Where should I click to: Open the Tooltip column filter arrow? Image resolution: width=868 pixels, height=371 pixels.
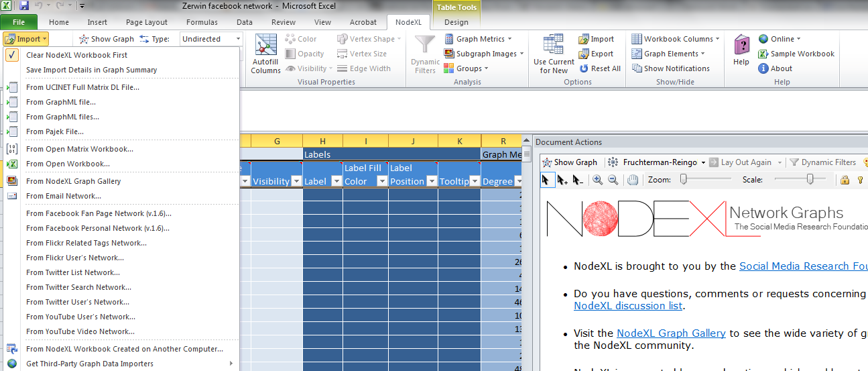475,182
